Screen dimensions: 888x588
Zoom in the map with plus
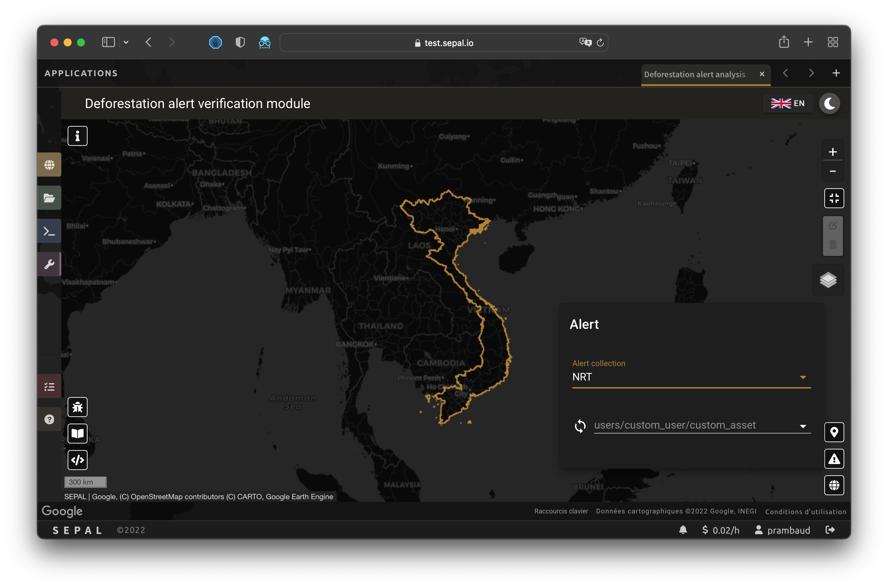point(833,152)
